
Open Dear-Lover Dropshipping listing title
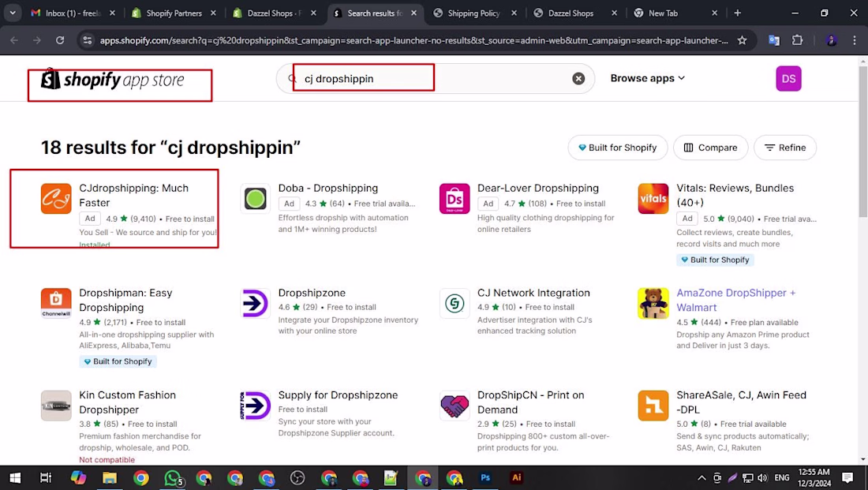pos(538,189)
